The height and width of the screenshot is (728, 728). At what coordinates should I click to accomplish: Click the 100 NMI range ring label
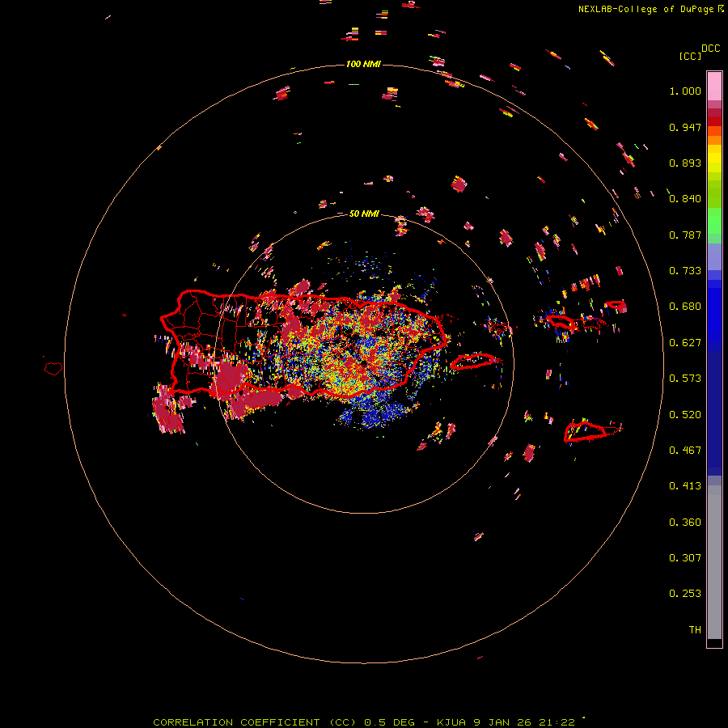point(363,64)
